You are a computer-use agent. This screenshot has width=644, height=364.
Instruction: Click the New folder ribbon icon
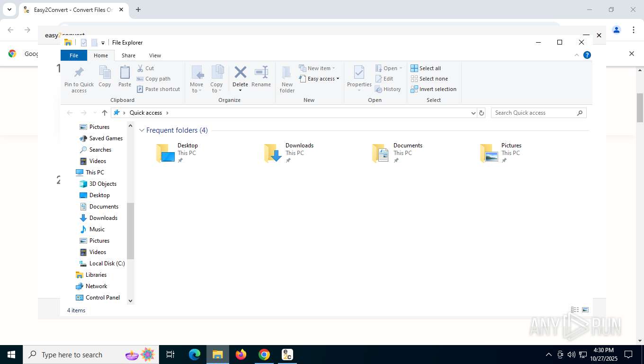287,79
